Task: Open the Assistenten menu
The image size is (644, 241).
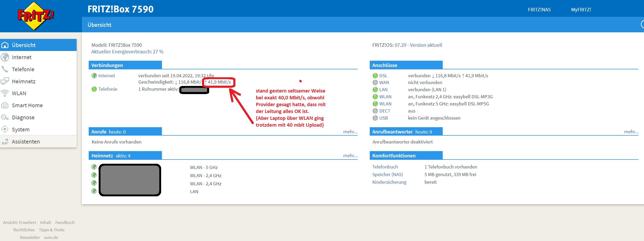Action: (x=38, y=142)
